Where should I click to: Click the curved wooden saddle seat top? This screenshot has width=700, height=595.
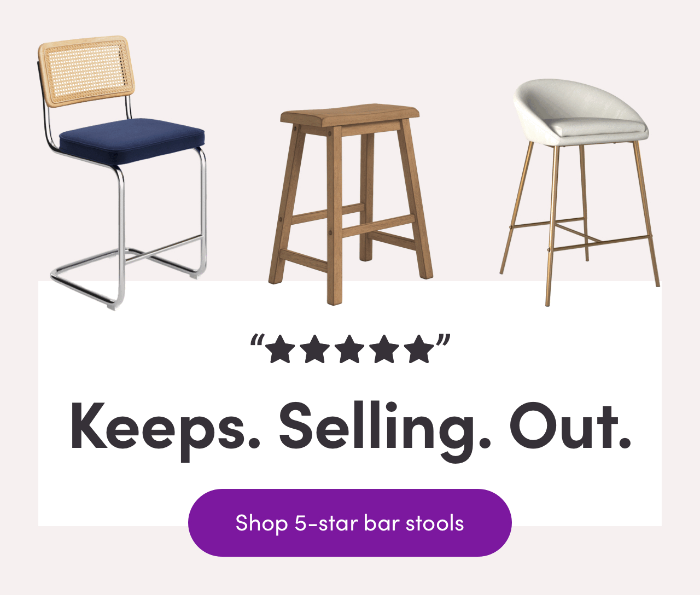tap(350, 114)
